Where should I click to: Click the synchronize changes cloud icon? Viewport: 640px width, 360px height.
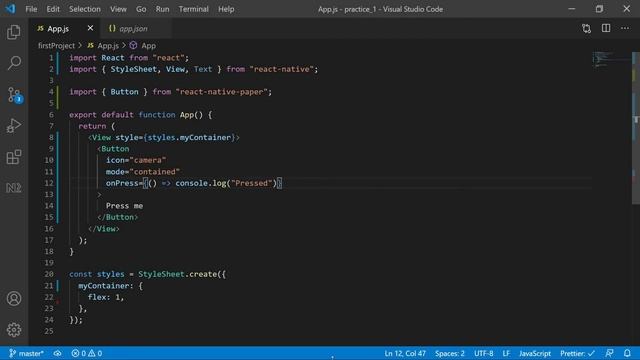[x=58, y=353]
